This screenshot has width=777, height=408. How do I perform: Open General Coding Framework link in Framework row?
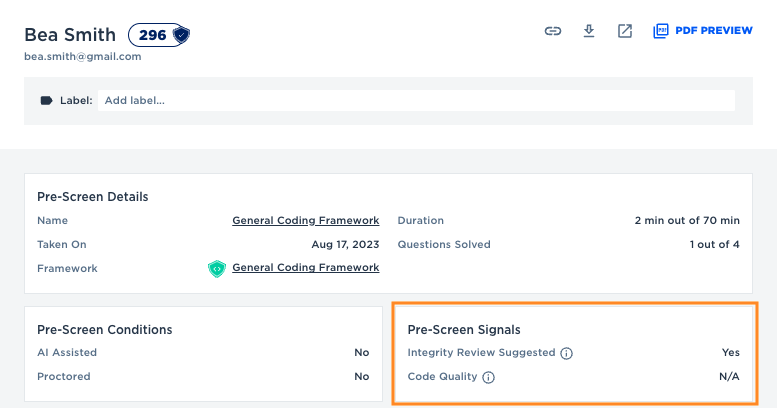(x=305, y=268)
